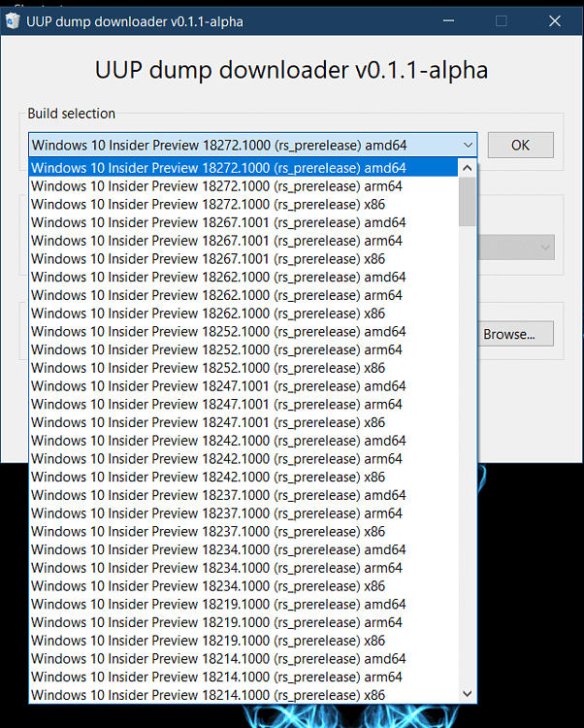Choose build 18219.1000 arm64
The image size is (584, 728).
point(216,622)
